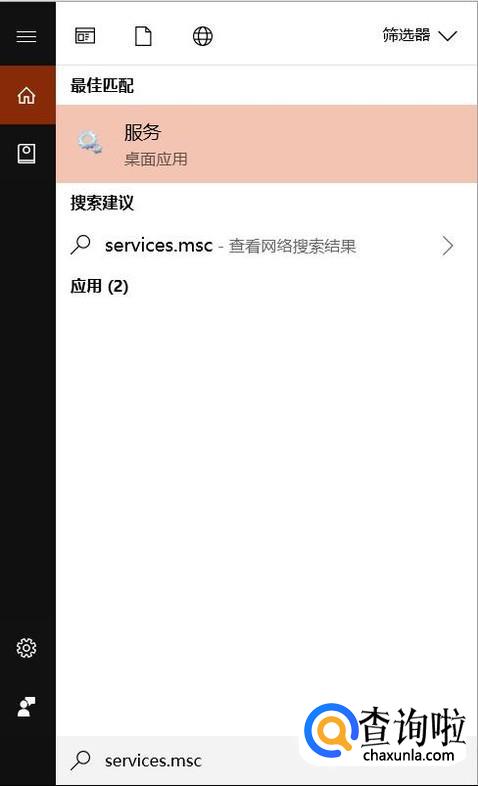478x786 pixels.
Task: Select the 服务 desktop app best match
Action: pyautogui.click(x=267, y=144)
